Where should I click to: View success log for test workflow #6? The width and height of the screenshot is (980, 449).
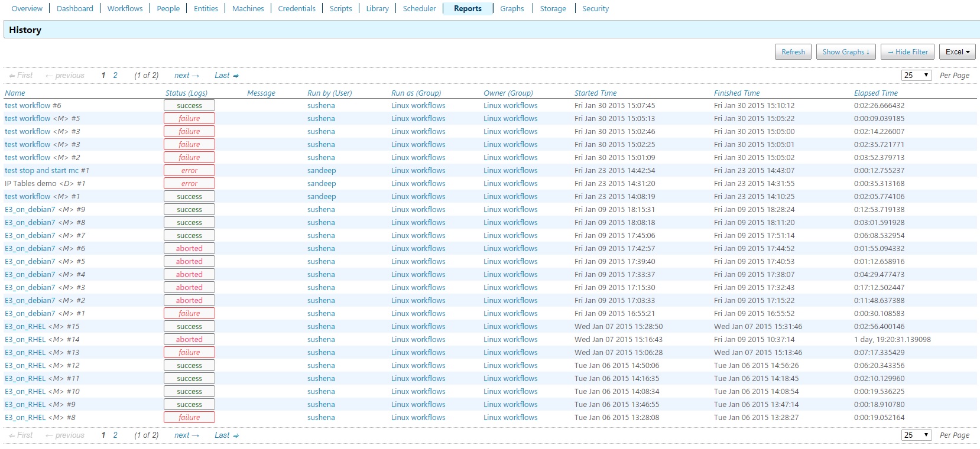tap(189, 105)
